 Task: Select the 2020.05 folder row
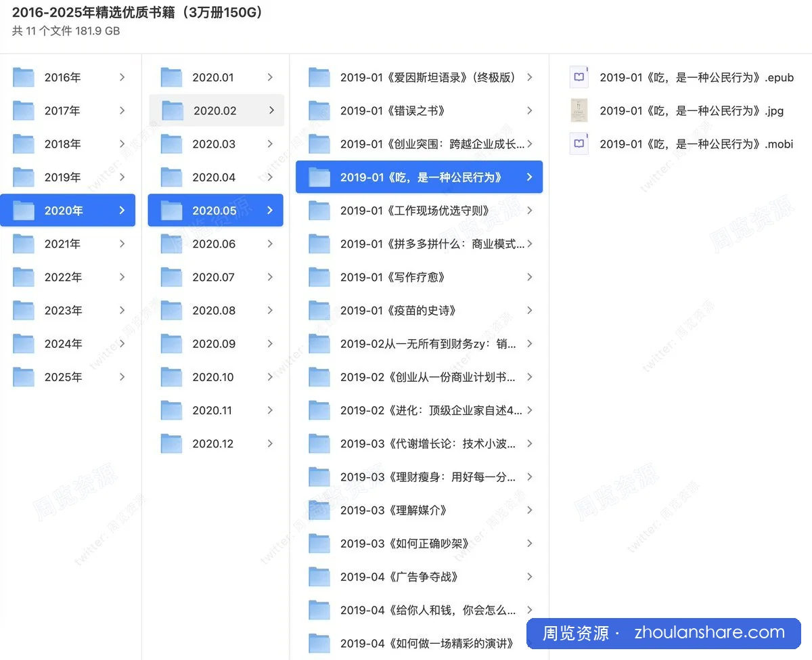pos(215,211)
